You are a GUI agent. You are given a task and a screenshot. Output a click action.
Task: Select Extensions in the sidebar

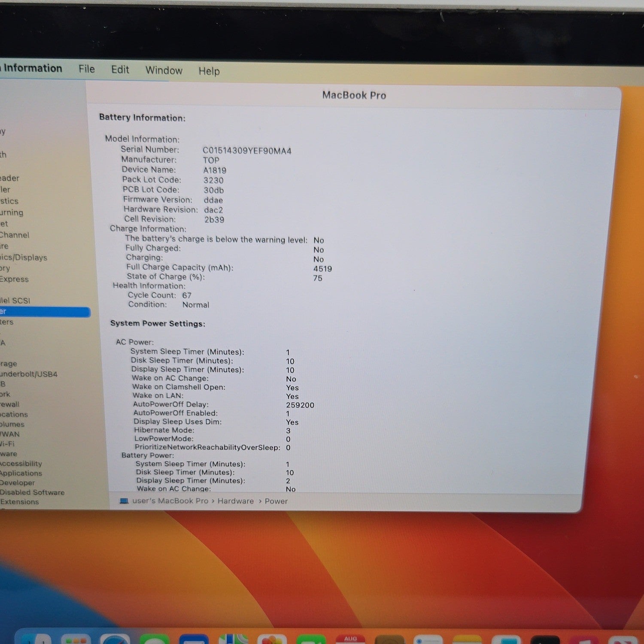click(19, 502)
